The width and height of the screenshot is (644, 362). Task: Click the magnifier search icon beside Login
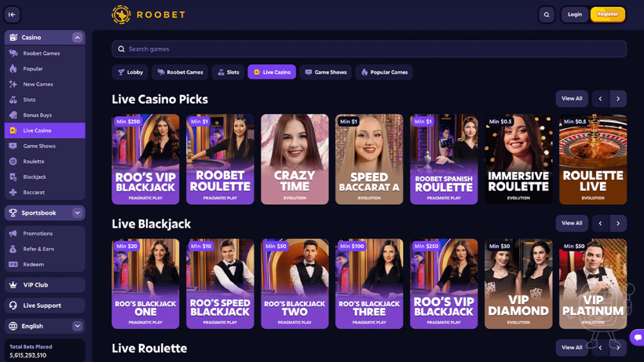[x=547, y=14]
